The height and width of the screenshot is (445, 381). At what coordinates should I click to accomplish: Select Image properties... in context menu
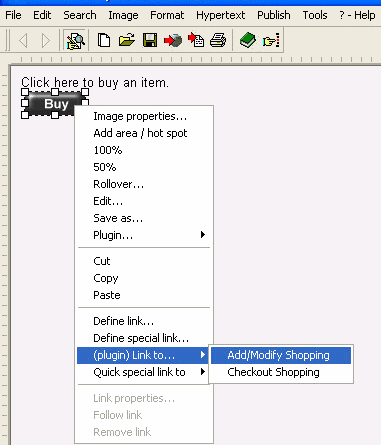pos(140,116)
